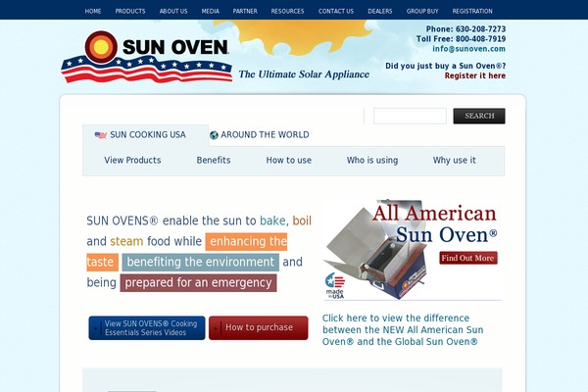The height and width of the screenshot is (392, 588).
Task: Click the 'prepared for an emergency' highlighted phrase
Action: click(198, 283)
